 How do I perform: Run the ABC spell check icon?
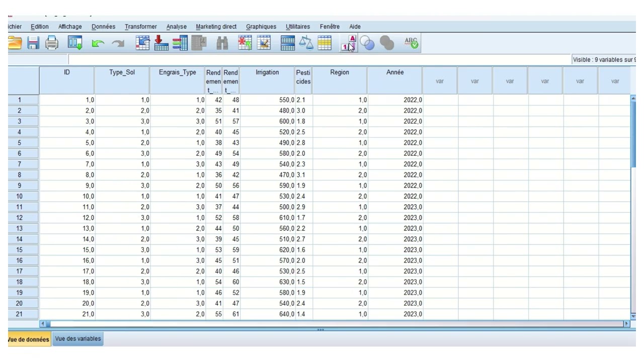[x=411, y=44]
